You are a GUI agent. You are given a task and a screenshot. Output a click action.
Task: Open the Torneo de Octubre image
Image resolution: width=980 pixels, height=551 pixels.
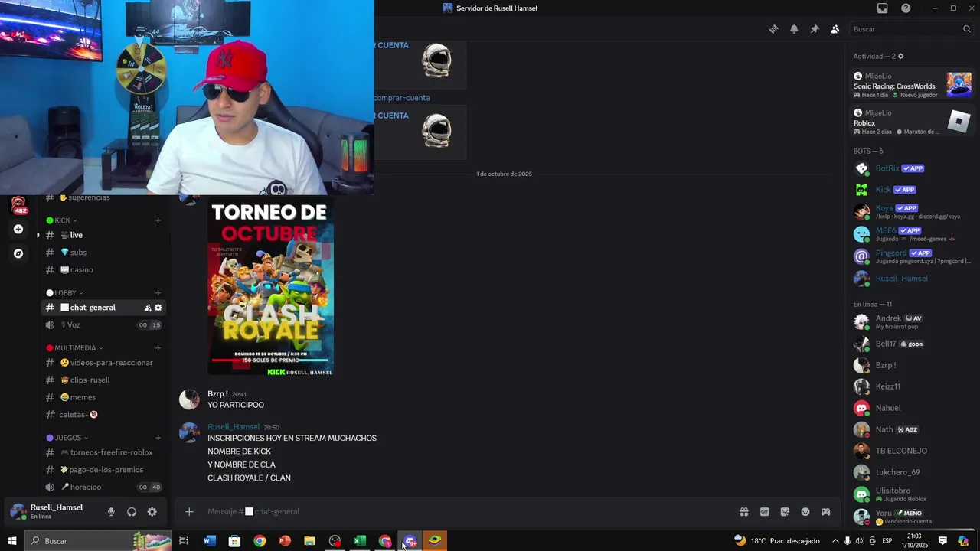pyautogui.click(x=270, y=285)
